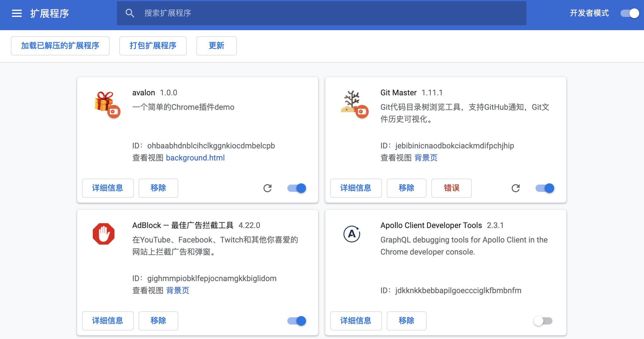This screenshot has width=644, height=339.
Task: Click AdBlock 4.22.0 title text
Action: pos(196,225)
